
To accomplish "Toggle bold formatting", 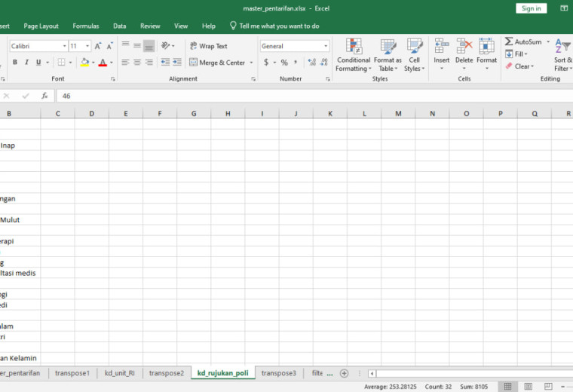I will coord(15,62).
